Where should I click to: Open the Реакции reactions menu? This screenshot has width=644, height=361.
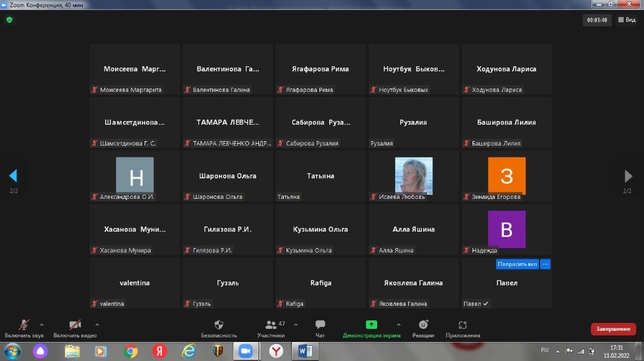[x=423, y=325]
